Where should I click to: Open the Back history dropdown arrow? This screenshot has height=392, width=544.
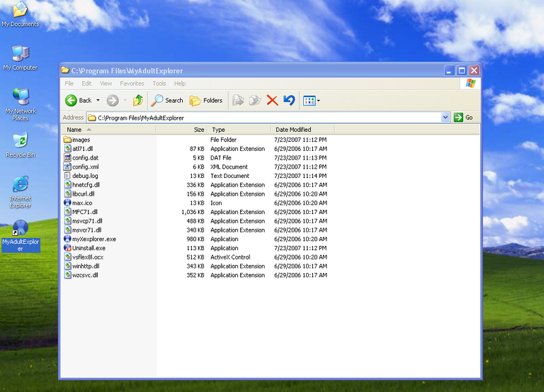[98, 101]
